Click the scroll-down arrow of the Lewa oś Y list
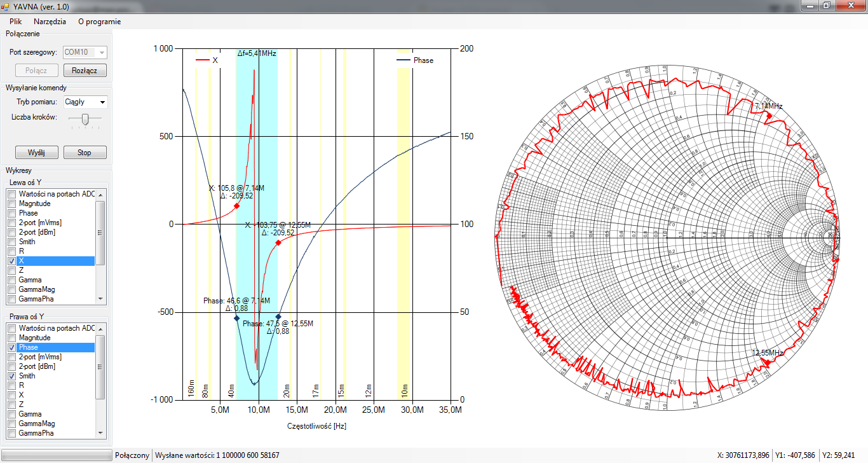 click(100, 298)
